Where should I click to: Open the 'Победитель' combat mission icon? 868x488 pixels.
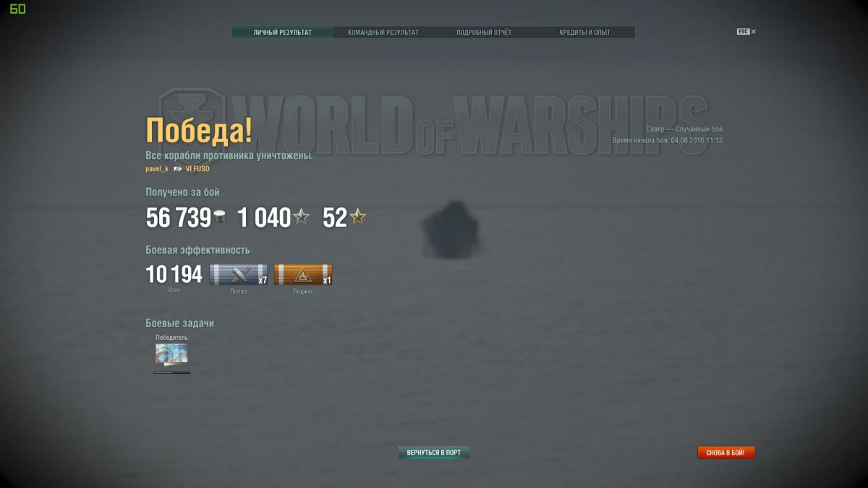tap(171, 354)
